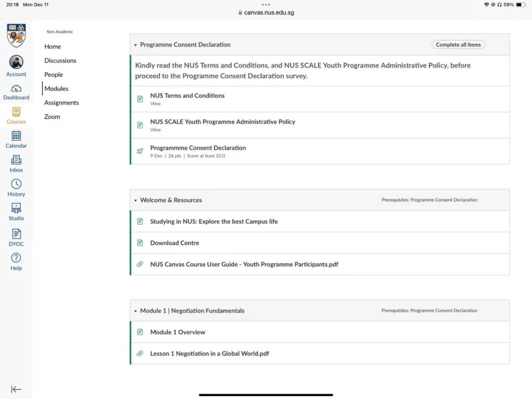This screenshot has width=532, height=399.
Task: Open the Calendar icon
Action: coord(16,136)
